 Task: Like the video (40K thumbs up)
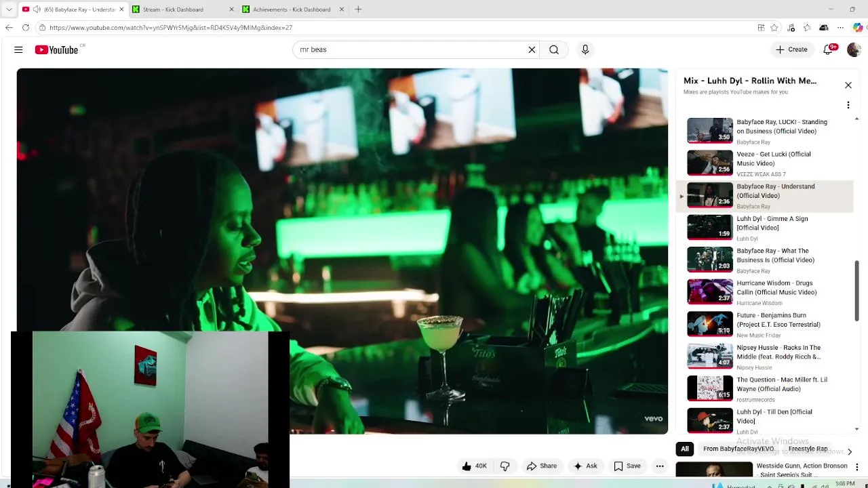pyautogui.click(x=474, y=466)
